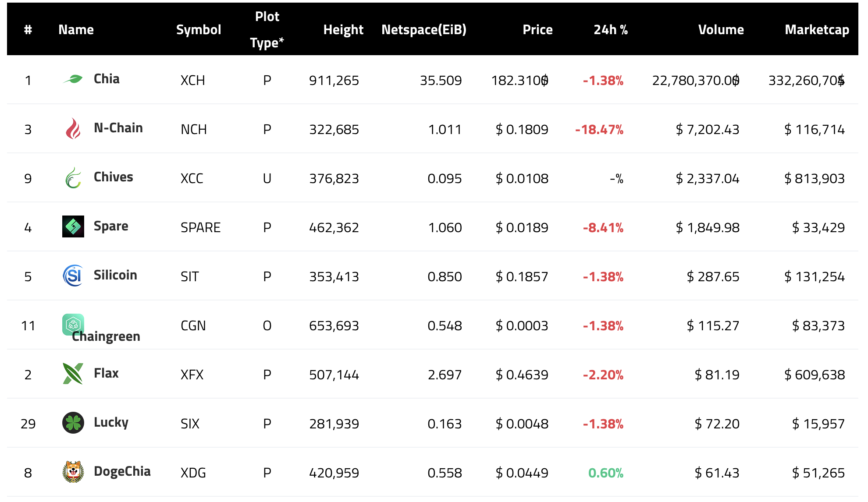The image size is (868, 502).
Task: Click the Chives green swirl logo
Action: click(x=73, y=178)
